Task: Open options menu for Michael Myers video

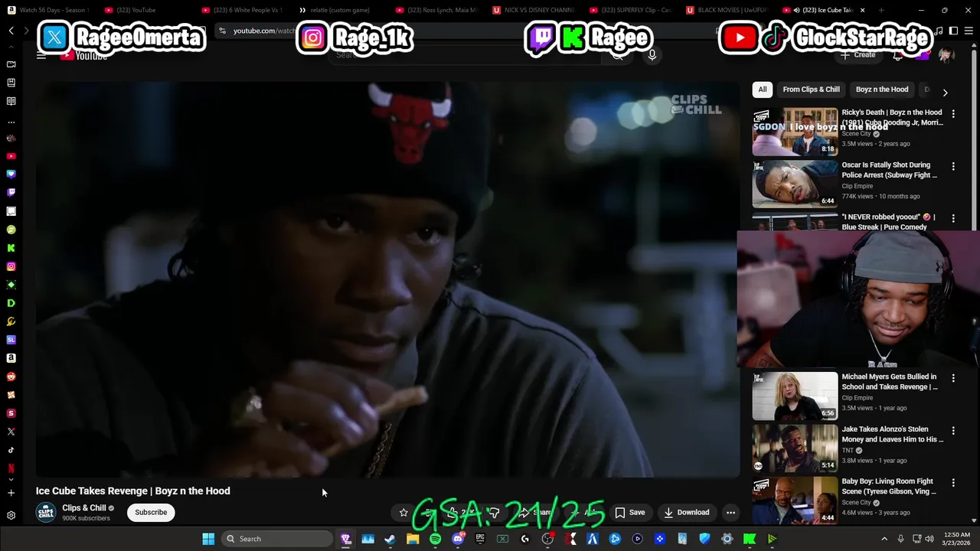Action: tap(953, 378)
